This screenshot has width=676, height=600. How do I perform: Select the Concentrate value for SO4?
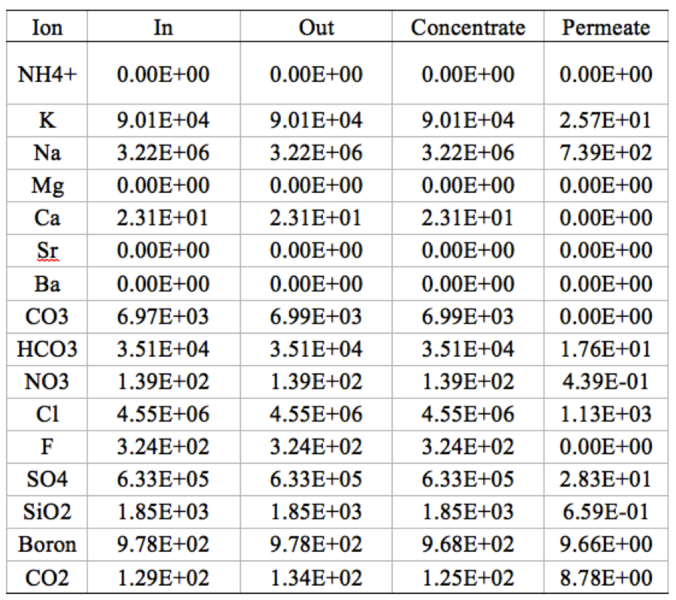pyautogui.click(x=468, y=479)
